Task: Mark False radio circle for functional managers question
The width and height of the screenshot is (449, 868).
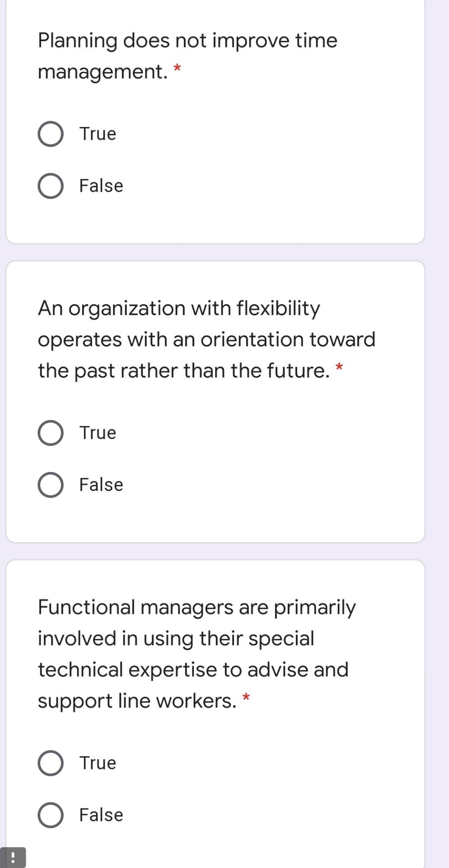Action: (x=51, y=816)
